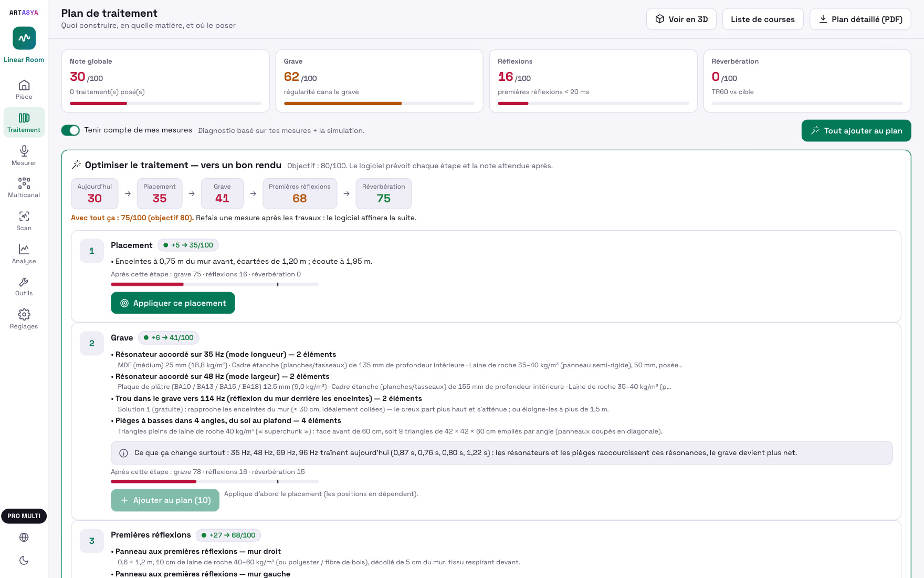Go to the Mesurer microphone section

pyautogui.click(x=24, y=156)
